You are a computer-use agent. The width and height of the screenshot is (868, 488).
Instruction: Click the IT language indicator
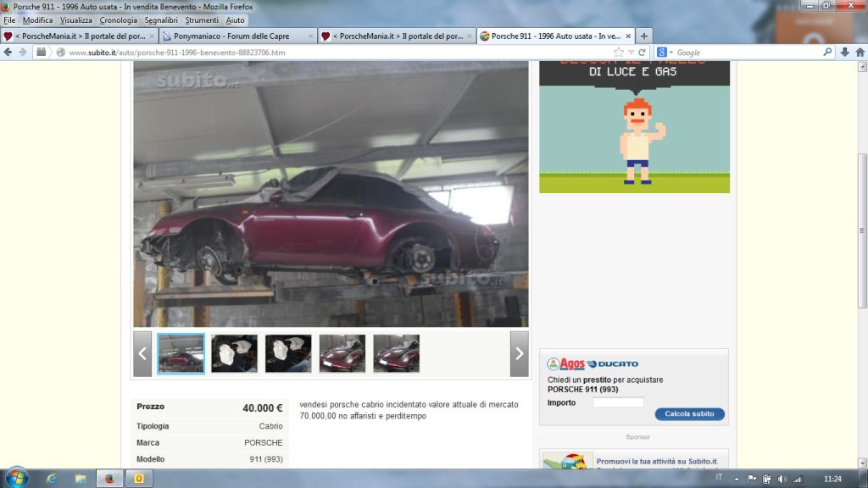point(719,478)
